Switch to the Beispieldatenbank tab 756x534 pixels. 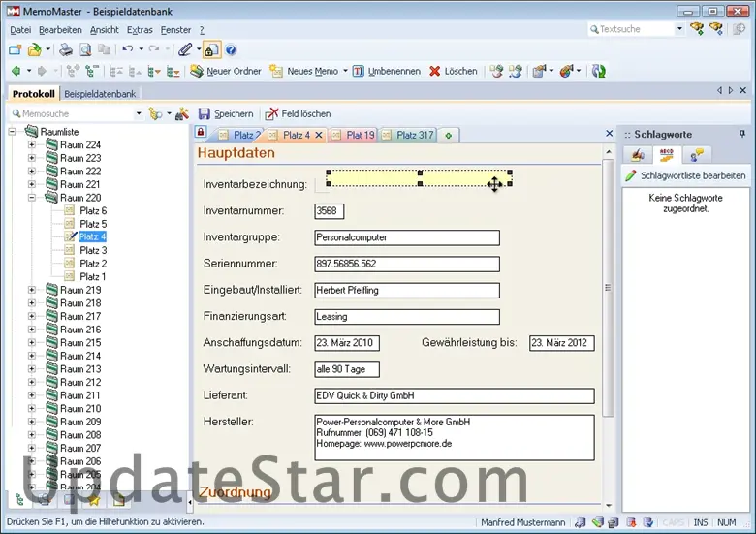(100, 94)
